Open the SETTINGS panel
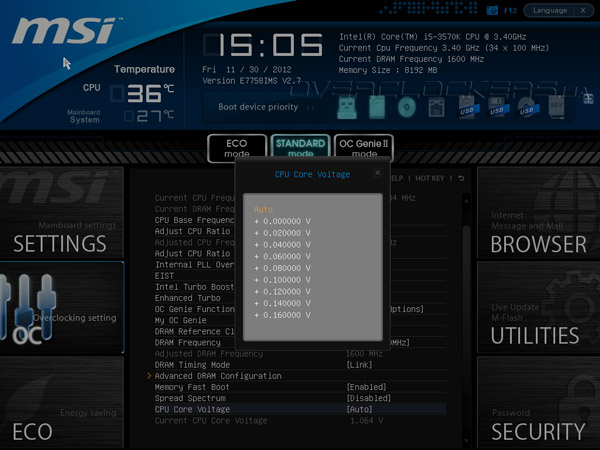 pos(62,213)
